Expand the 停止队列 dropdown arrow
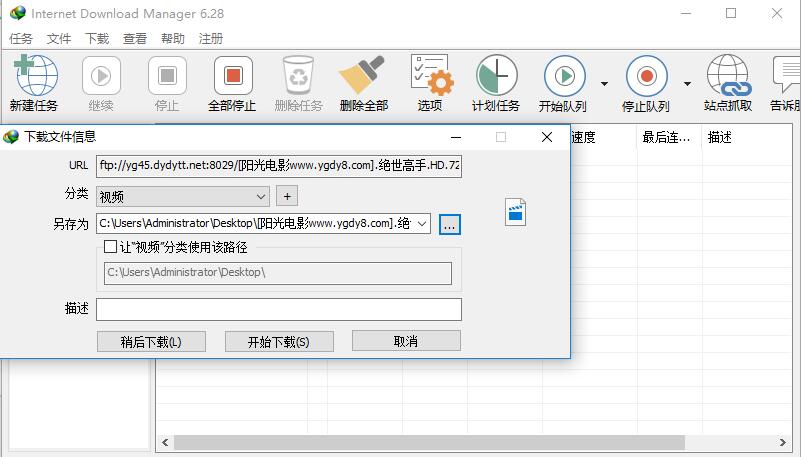This screenshot has height=457, width=801. [x=687, y=84]
